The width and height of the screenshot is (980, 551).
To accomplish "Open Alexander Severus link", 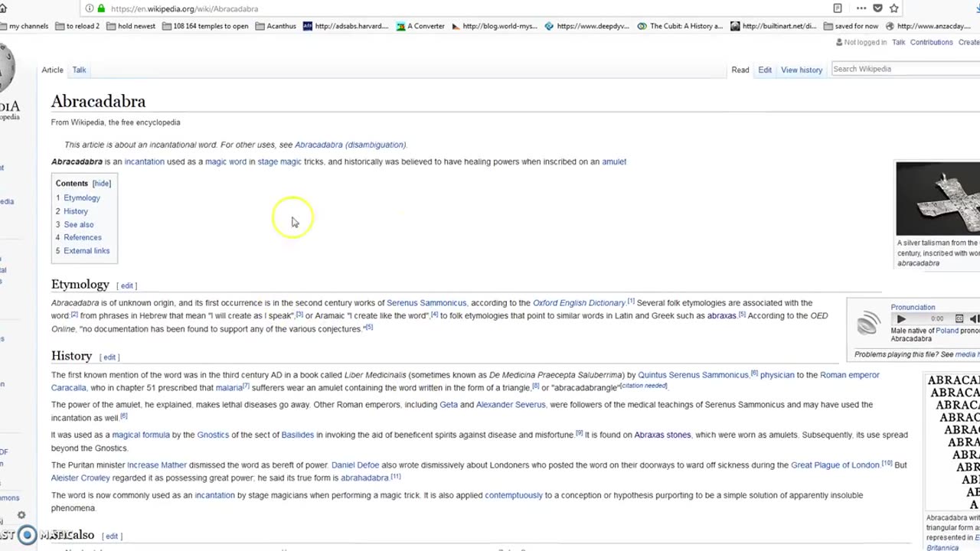I will pos(511,405).
